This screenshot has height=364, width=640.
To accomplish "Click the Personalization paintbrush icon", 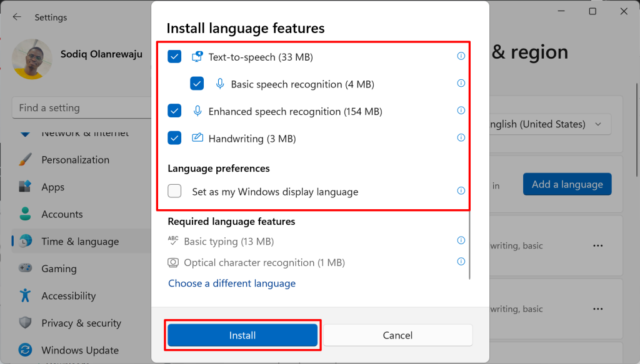I will pos(25,159).
